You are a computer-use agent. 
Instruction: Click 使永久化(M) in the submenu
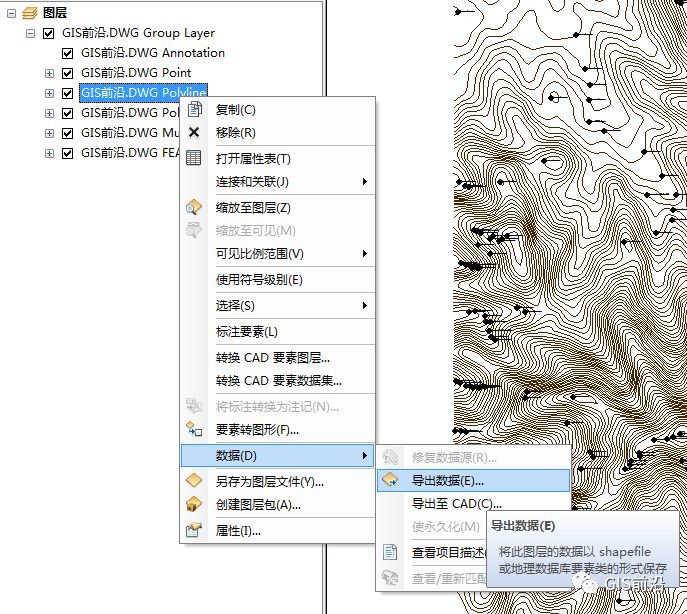(x=446, y=527)
